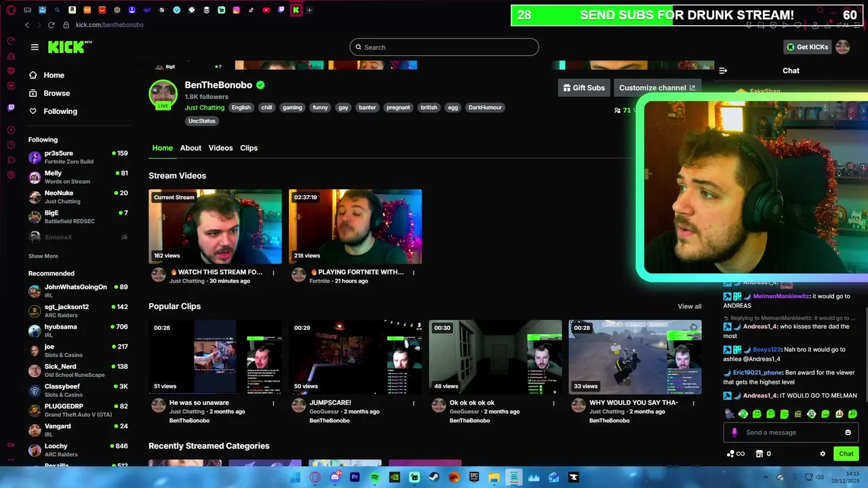This screenshot has height=488, width=868.
Task: Open Epic Games Launcher from taskbar
Action: [x=474, y=477]
